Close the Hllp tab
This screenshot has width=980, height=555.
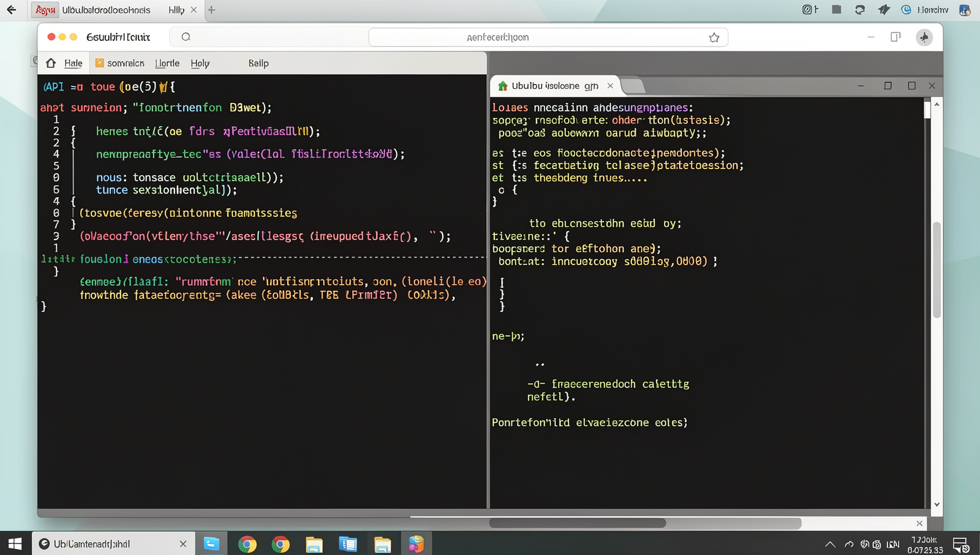point(194,10)
